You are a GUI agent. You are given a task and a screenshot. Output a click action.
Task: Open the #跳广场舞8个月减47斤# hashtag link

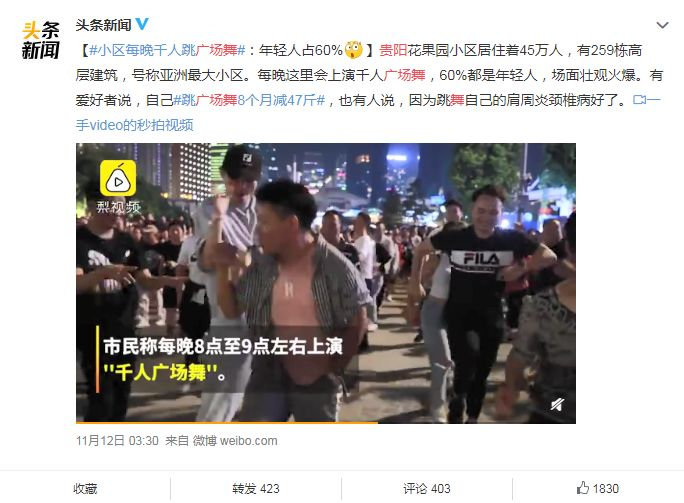(x=250, y=100)
